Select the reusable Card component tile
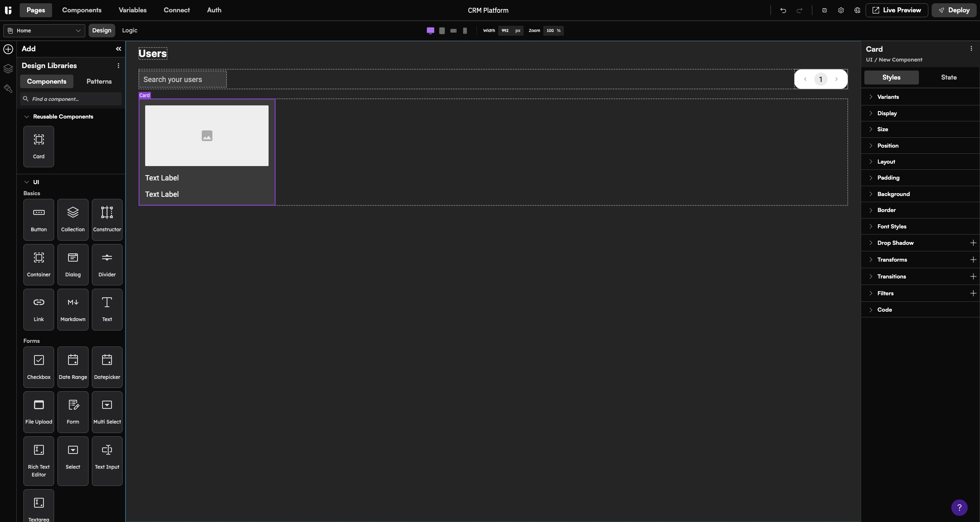 pyautogui.click(x=39, y=146)
